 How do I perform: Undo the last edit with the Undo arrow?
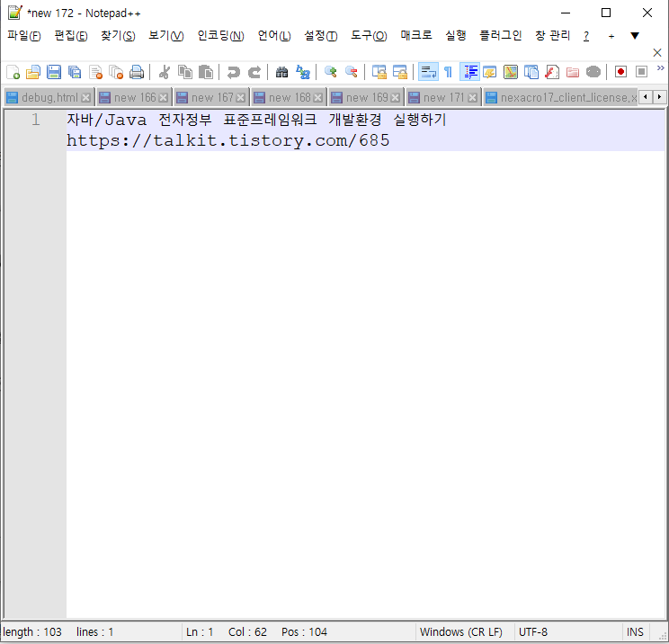click(234, 72)
